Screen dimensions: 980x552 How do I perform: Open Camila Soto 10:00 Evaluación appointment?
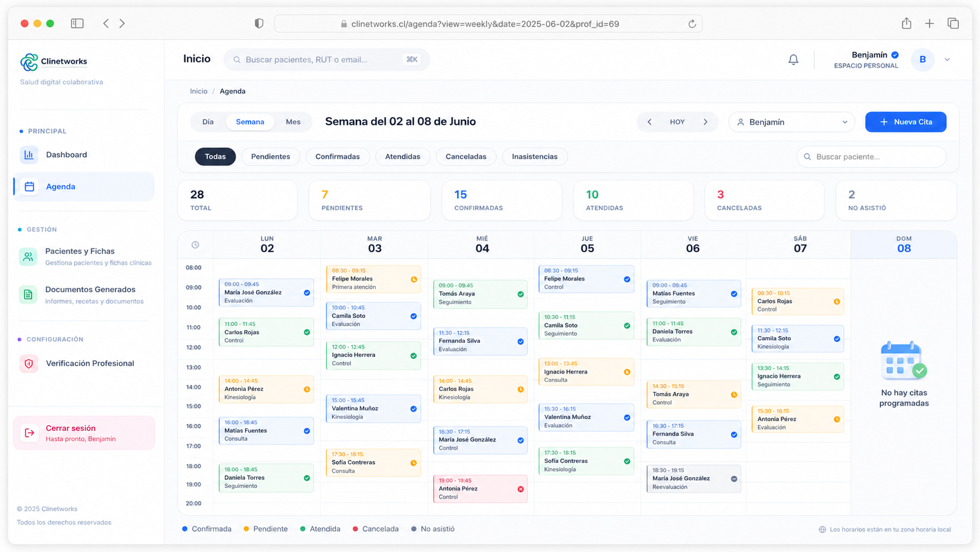373,316
